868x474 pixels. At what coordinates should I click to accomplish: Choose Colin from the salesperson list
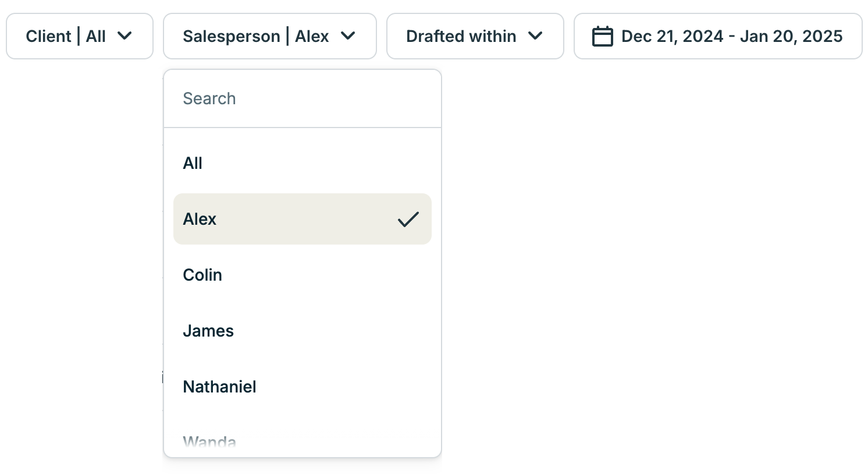(x=202, y=275)
